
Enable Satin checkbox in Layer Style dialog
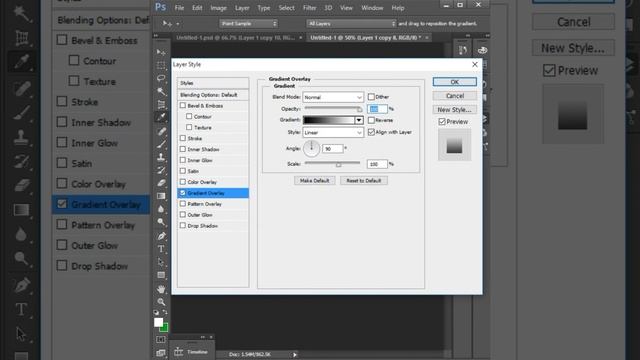(183, 171)
